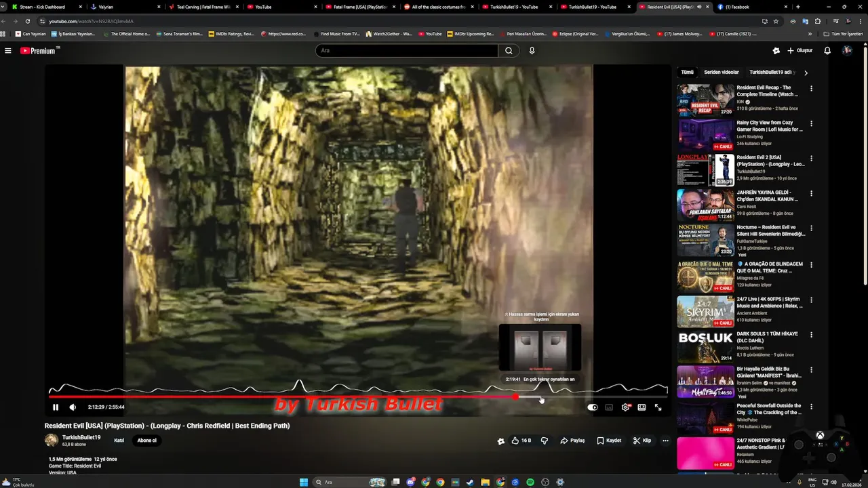Click the Ask/AI sparkle button below the video

(501, 441)
